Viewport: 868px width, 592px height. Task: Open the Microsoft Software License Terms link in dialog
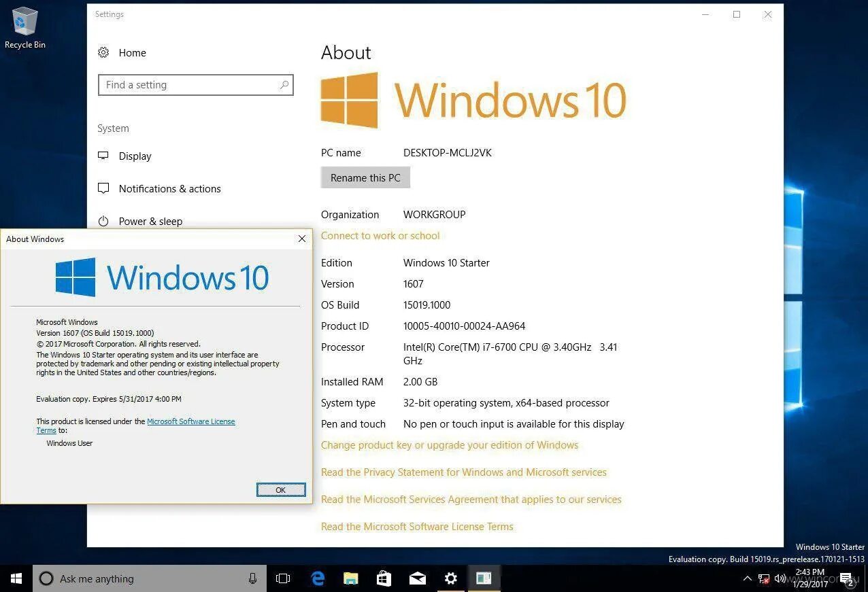[x=191, y=421]
